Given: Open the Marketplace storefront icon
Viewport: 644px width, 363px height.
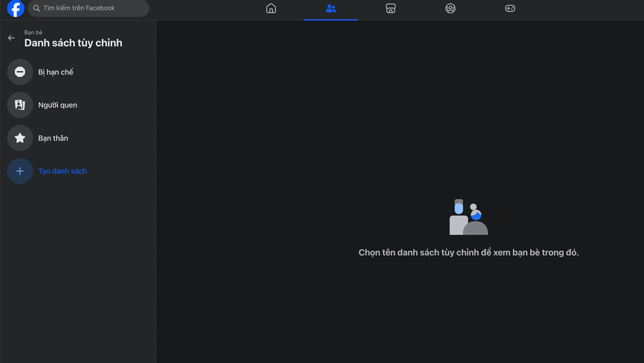Looking at the screenshot, I should point(391,8).
